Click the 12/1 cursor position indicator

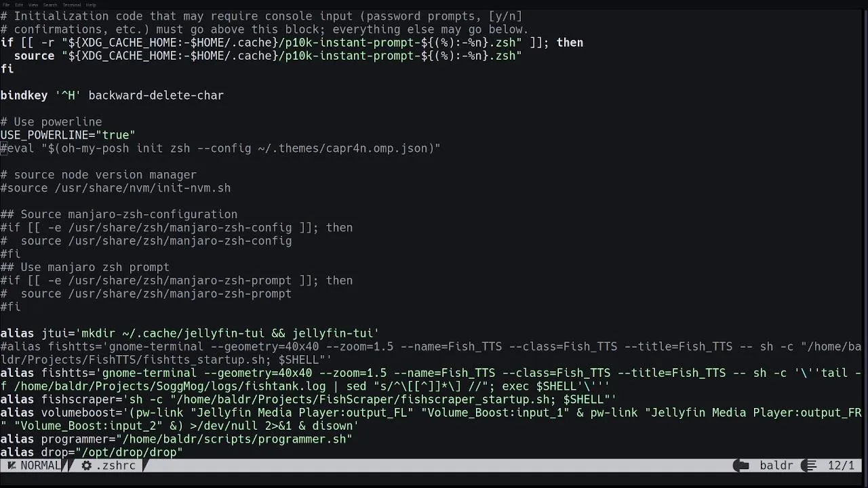(841, 466)
